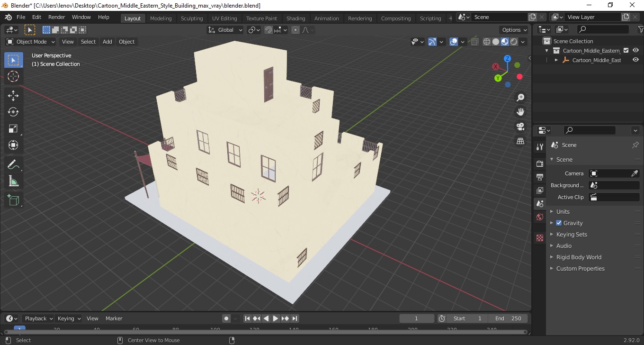Switch to the Modeling workspace tab
The image size is (644, 345).
pyautogui.click(x=161, y=18)
